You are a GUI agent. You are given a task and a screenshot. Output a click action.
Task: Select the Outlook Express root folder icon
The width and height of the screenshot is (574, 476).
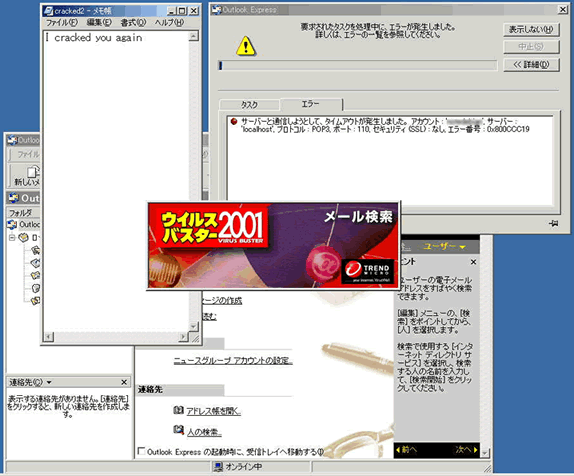click(12, 224)
